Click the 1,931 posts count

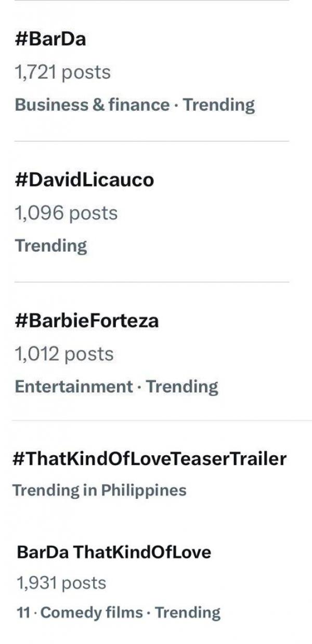pyautogui.click(x=61, y=583)
